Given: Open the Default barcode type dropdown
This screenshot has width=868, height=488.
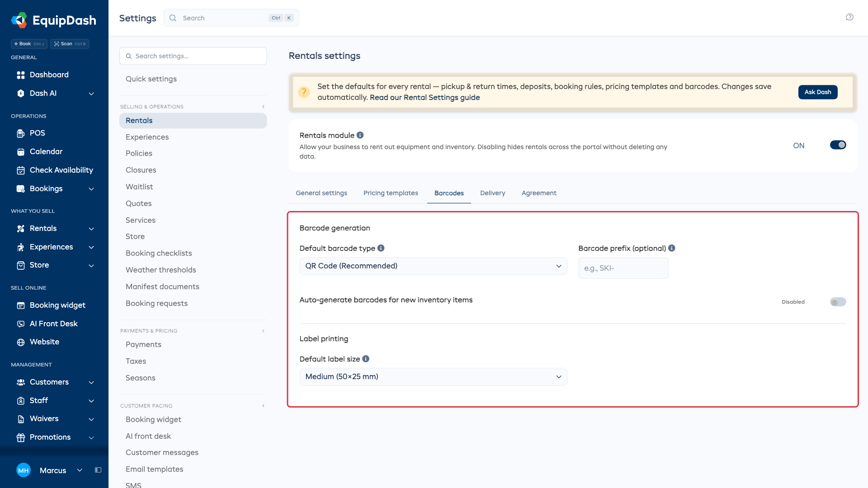Looking at the screenshot, I should click(433, 266).
